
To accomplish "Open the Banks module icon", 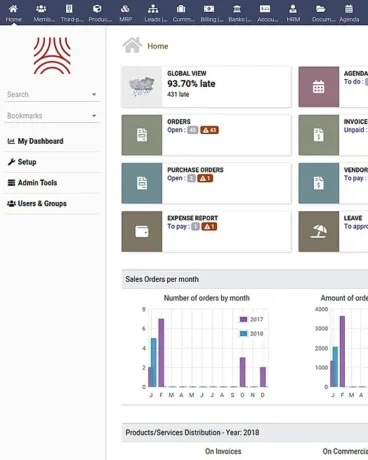I will (237, 8).
